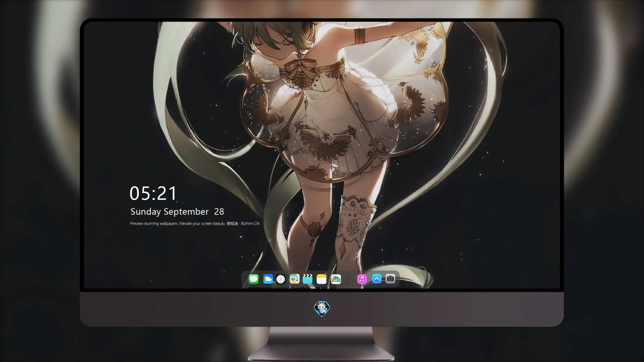Click the dragon mascot logo below screen
Image resolution: width=644 pixels, height=362 pixels.
(322, 309)
